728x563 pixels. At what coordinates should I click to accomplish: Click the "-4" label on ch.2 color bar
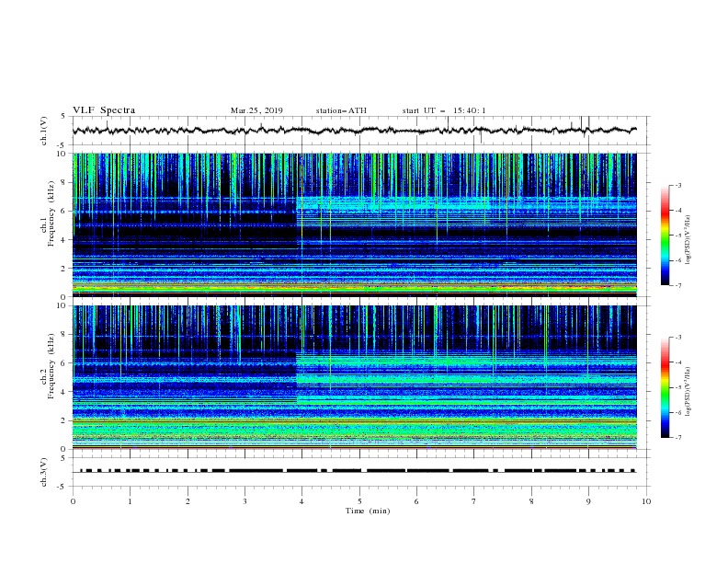point(678,362)
